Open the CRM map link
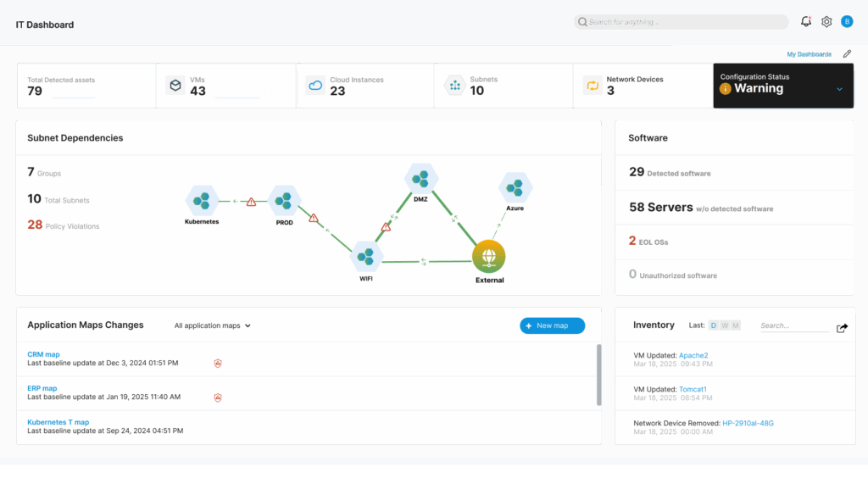 [43, 354]
